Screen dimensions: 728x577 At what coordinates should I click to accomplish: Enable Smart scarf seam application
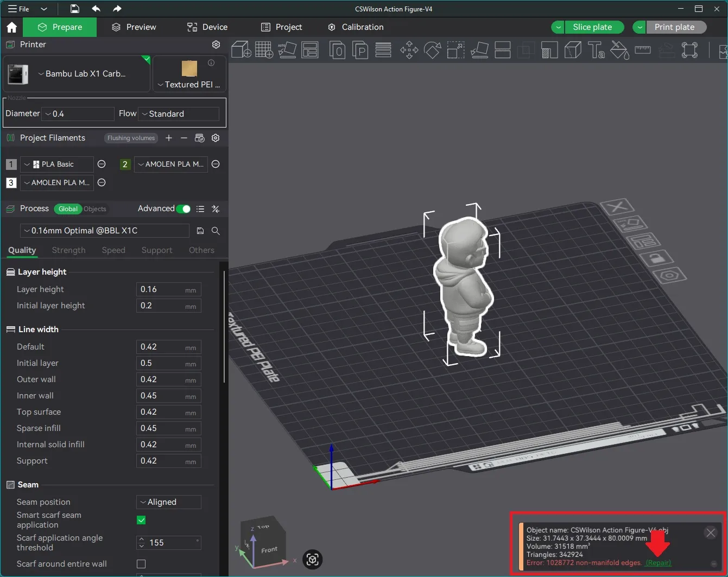coord(141,519)
